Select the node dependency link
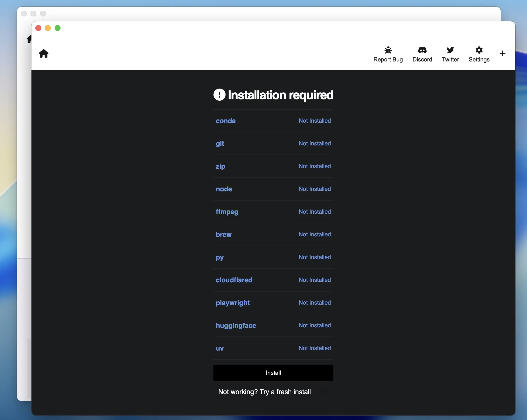The height and width of the screenshot is (420, 527). tap(224, 189)
